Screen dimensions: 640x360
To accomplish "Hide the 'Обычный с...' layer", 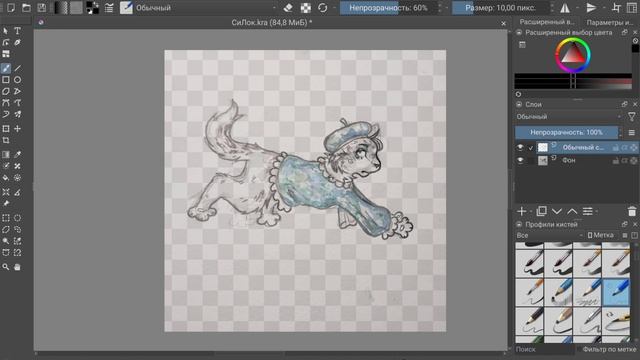I will coord(520,147).
